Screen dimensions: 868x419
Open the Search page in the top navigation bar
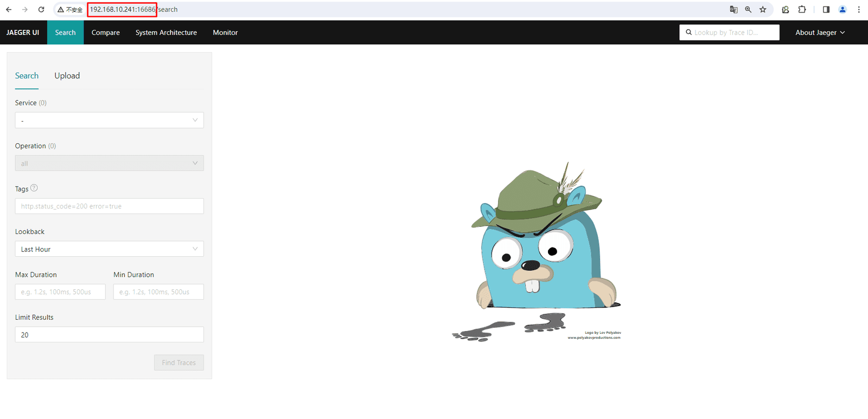[x=66, y=33]
